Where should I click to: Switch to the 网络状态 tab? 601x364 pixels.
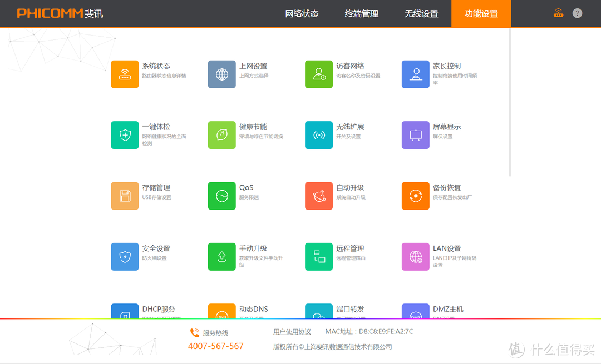click(302, 13)
